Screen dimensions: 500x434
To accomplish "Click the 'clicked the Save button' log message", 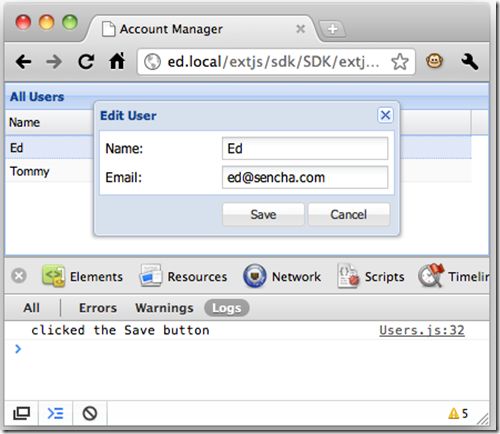I will pyautogui.click(x=120, y=330).
